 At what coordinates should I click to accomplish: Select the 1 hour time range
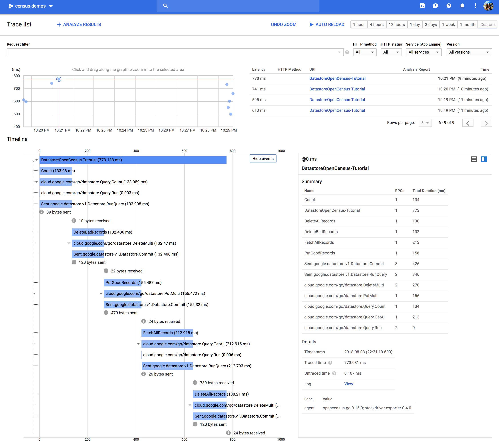pos(359,24)
